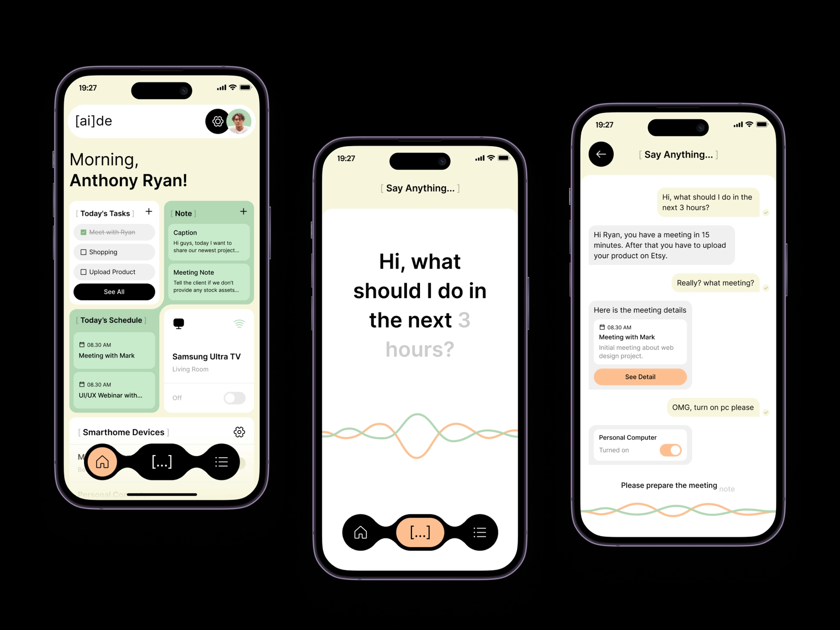Tap add note plus icon in Note section
Viewport: 840px width, 630px height.
click(x=243, y=212)
